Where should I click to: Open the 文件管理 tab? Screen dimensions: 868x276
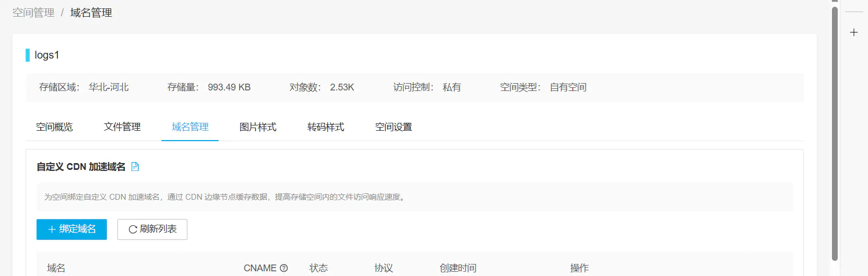[x=122, y=127]
